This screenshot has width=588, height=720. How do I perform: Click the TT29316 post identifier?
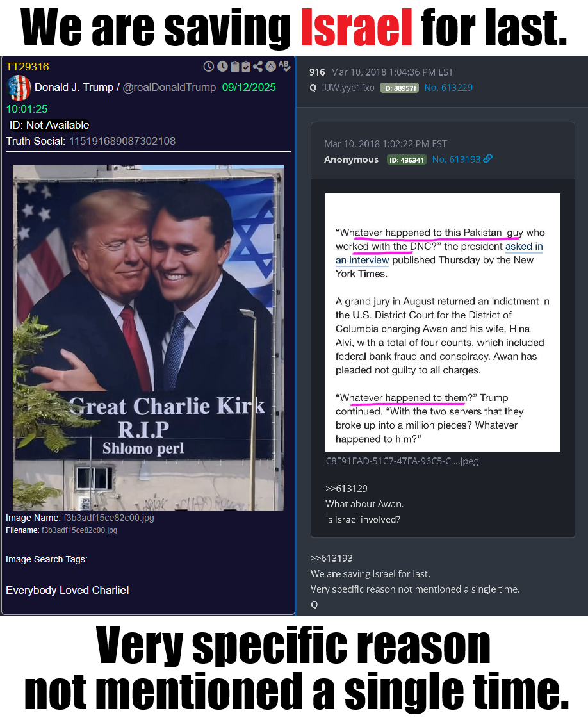point(28,67)
